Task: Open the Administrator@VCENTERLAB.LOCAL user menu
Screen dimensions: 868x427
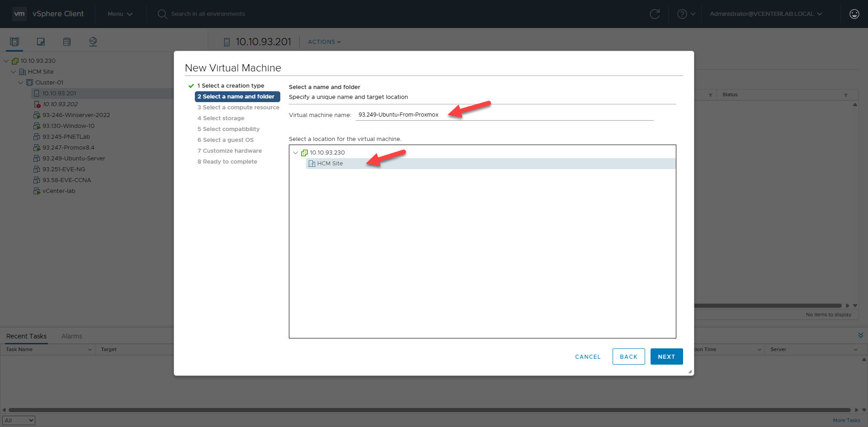Action: click(x=765, y=14)
